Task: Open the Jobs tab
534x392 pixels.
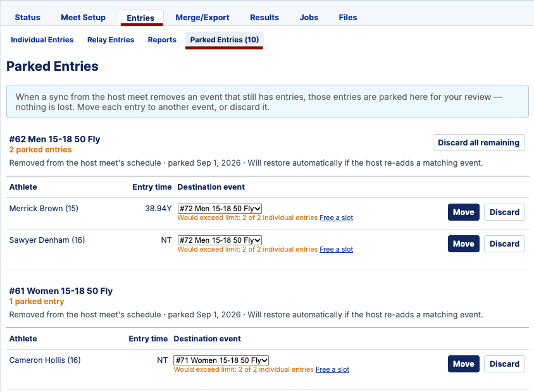Action: tap(309, 17)
